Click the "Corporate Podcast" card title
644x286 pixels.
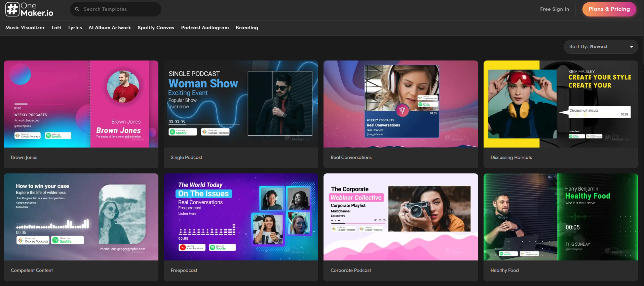351,270
